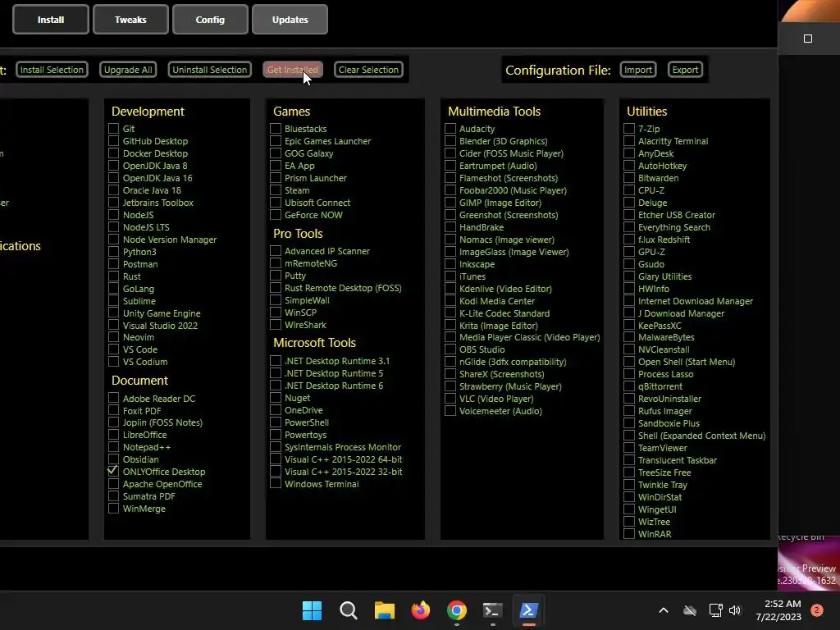The image size is (840, 630).
Task: Check the Bitwarden checkbox
Action: (629, 178)
